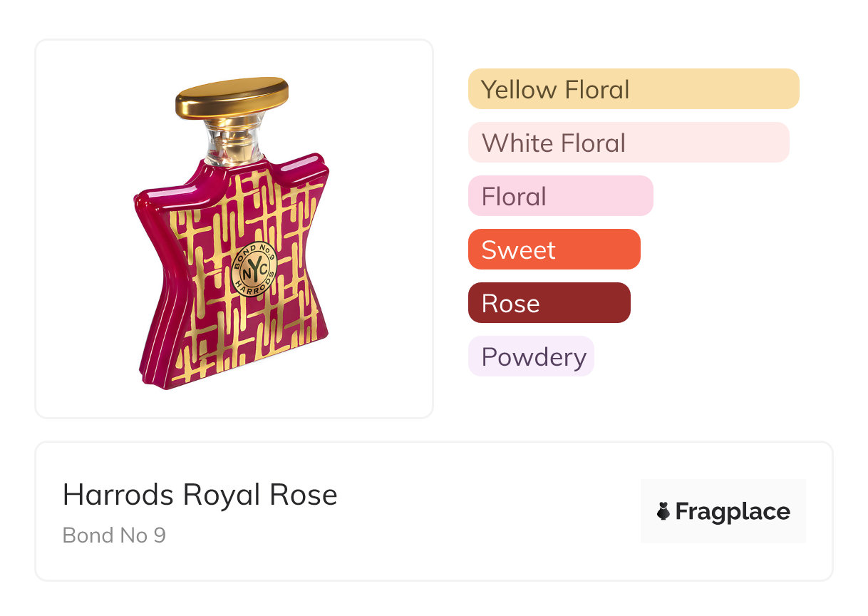Select the lavender Powdery accord bar
The width and height of the screenshot is (868, 616).
tap(530, 356)
